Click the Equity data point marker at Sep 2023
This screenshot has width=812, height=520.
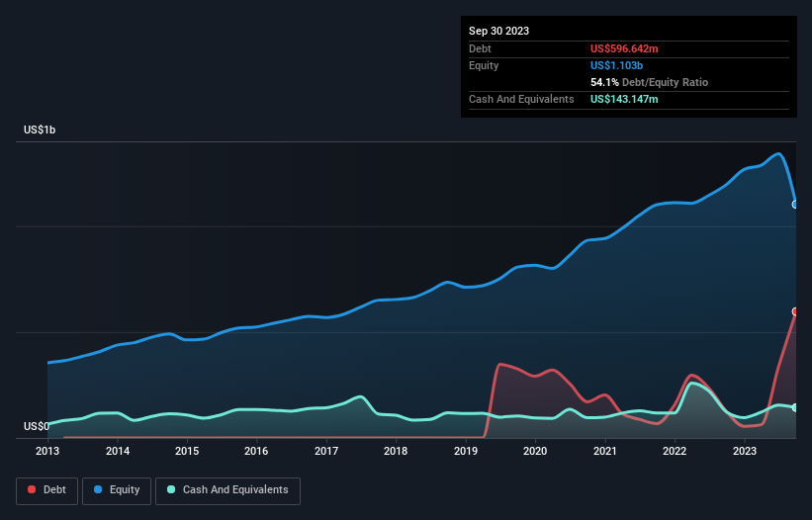coord(795,205)
